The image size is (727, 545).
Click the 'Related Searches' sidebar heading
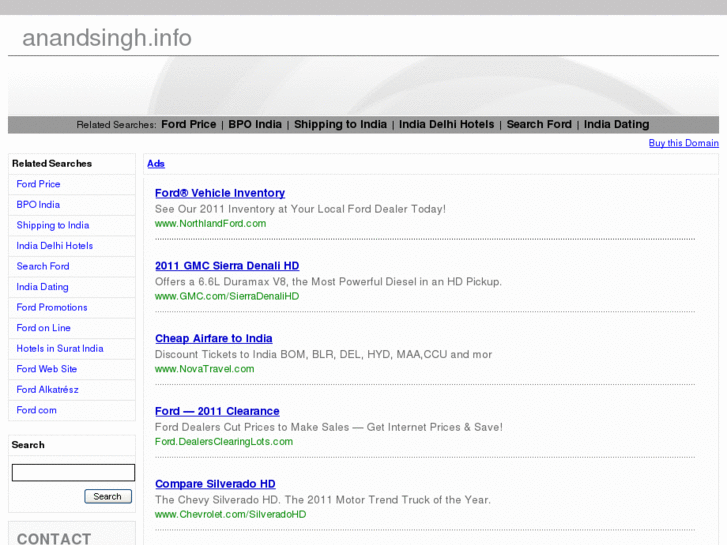(52, 164)
